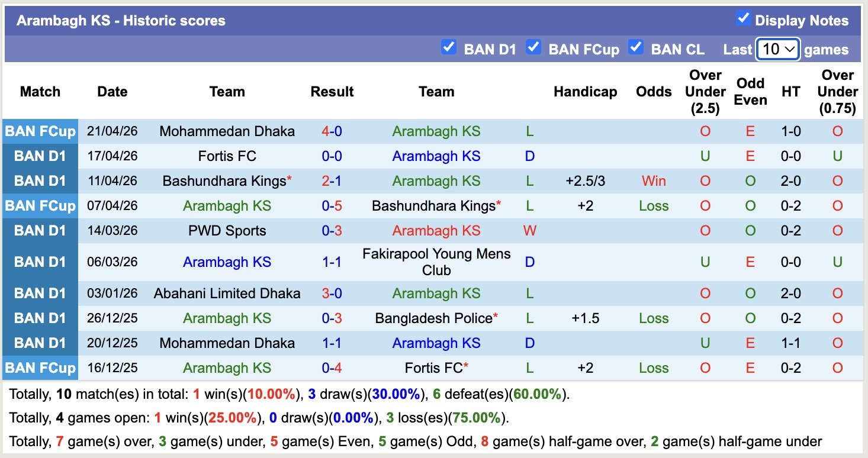Screen dimensions: 868x458
Task: Open the Last 10 games dropdown
Action: (x=778, y=49)
